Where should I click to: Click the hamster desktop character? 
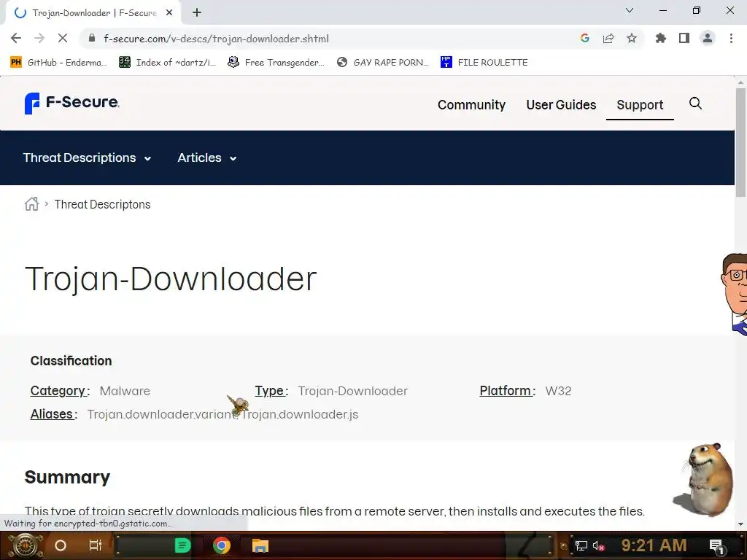pos(704,479)
